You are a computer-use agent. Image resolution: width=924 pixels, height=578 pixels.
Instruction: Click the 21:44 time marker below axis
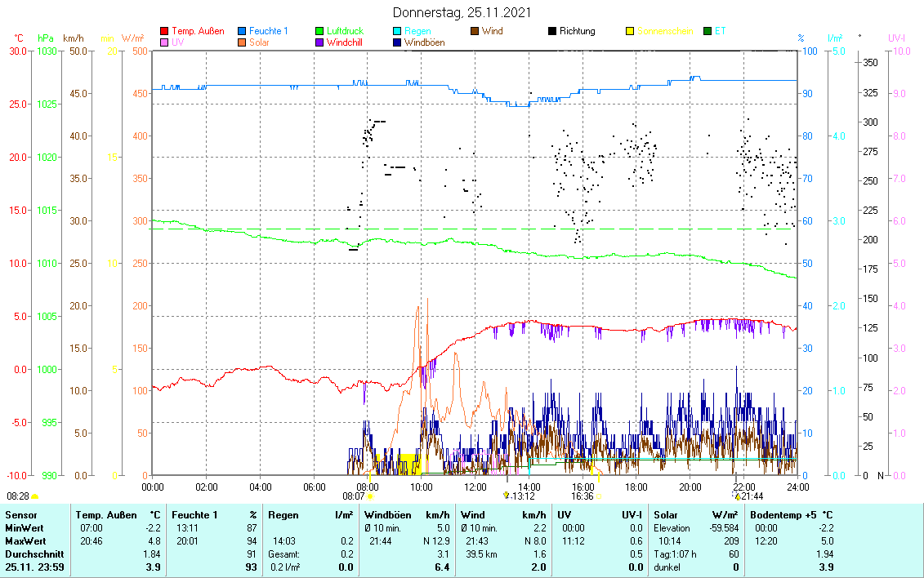752,496
